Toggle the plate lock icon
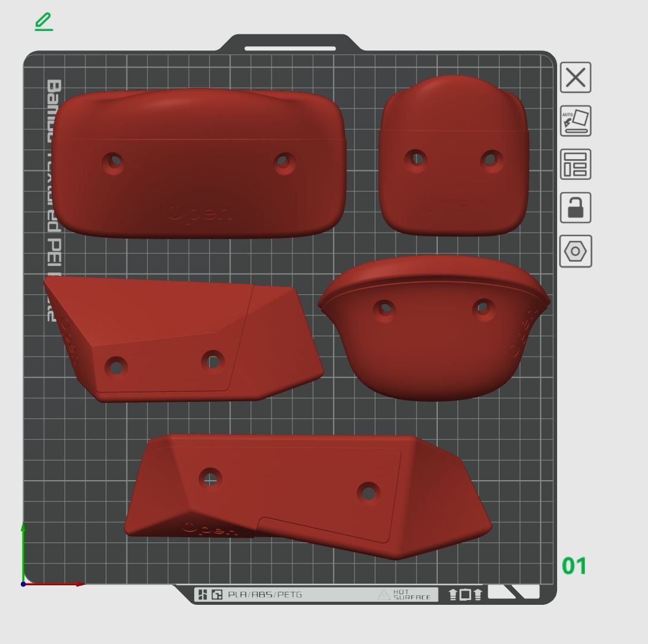Viewport: 648px width, 644px height. (574, 208)
